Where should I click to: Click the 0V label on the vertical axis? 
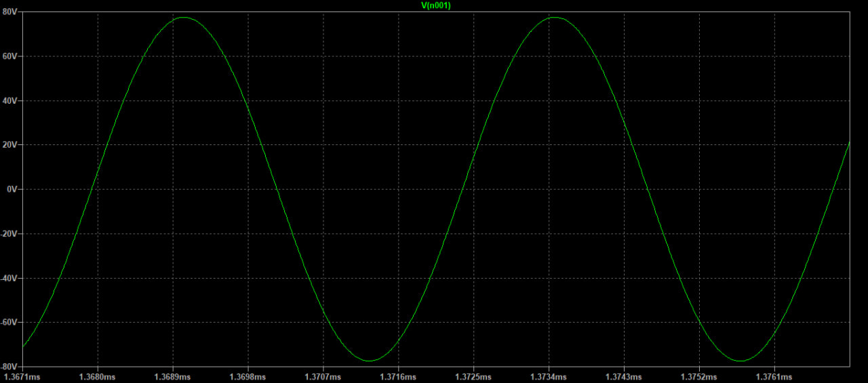(x=12, y=189)
